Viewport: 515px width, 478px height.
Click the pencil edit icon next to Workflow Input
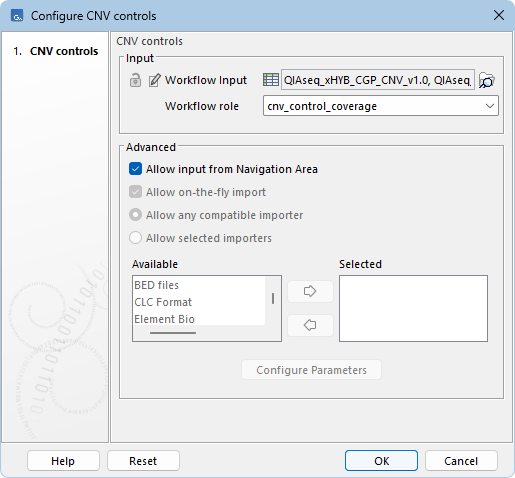155,80
